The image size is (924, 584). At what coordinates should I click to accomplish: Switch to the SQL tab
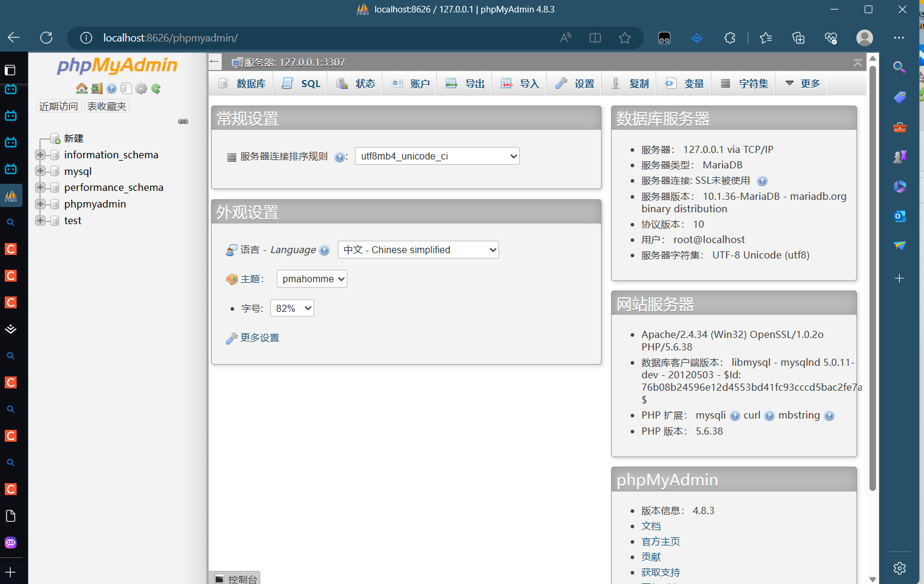[301, 84]
